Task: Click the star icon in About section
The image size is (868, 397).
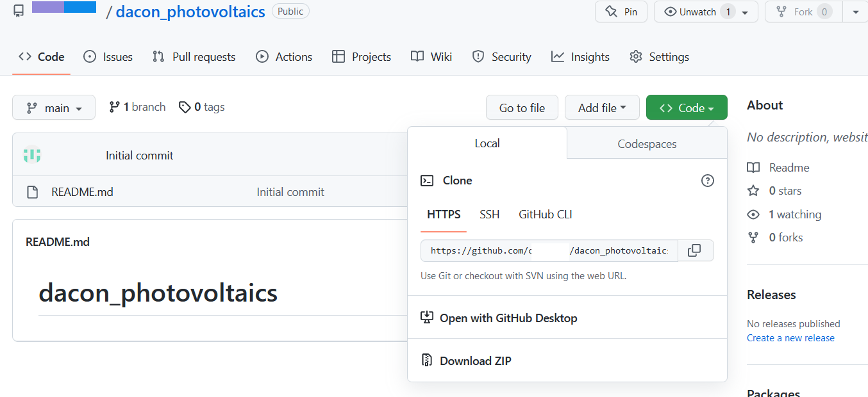Action: pyautogui.click(x=753, y=191)
